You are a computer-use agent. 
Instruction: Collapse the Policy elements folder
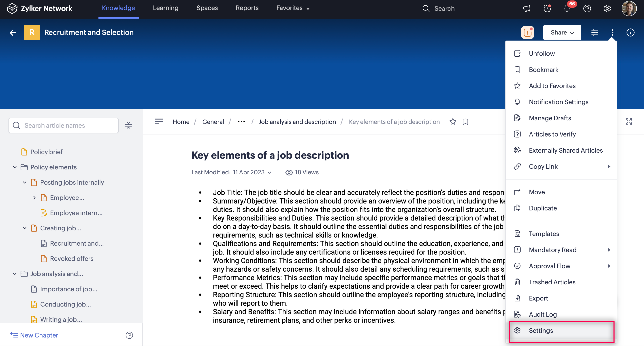[x=15, y=167]
